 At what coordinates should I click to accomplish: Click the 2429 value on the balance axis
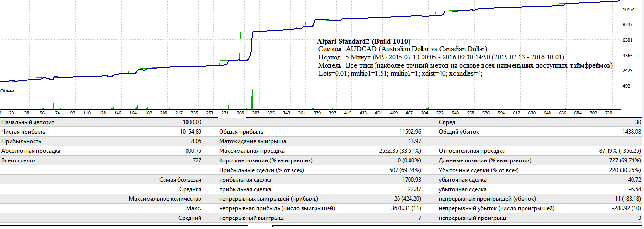click(x=628, y=71)
